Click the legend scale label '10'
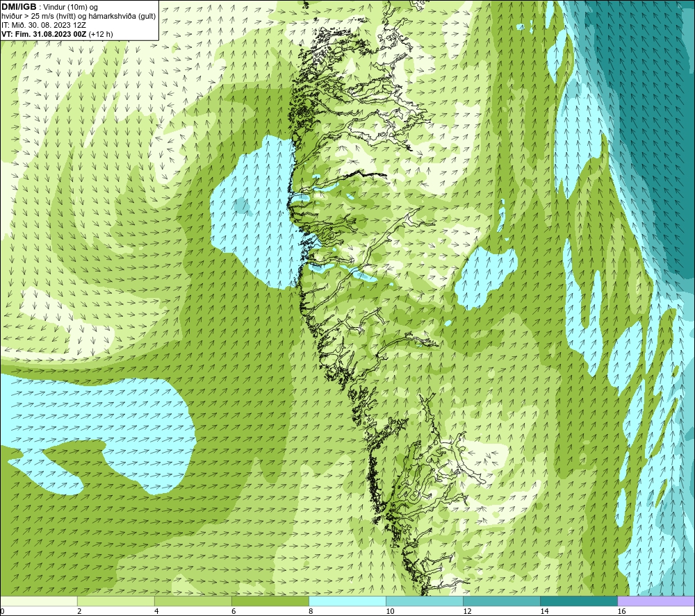Image resolution: width=695 pixels, height=616 pixels. [x=390, y=612]
